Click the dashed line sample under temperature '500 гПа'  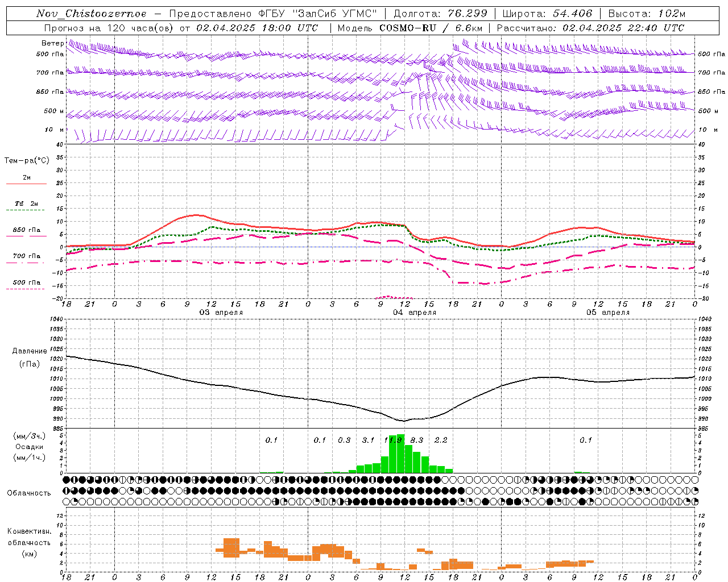coord(26,289)
